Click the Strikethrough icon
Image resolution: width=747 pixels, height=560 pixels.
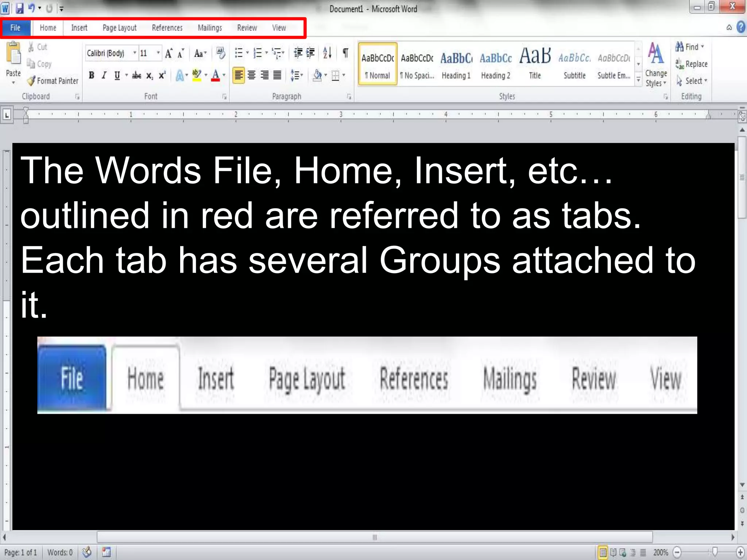click(x=136, y=75)
